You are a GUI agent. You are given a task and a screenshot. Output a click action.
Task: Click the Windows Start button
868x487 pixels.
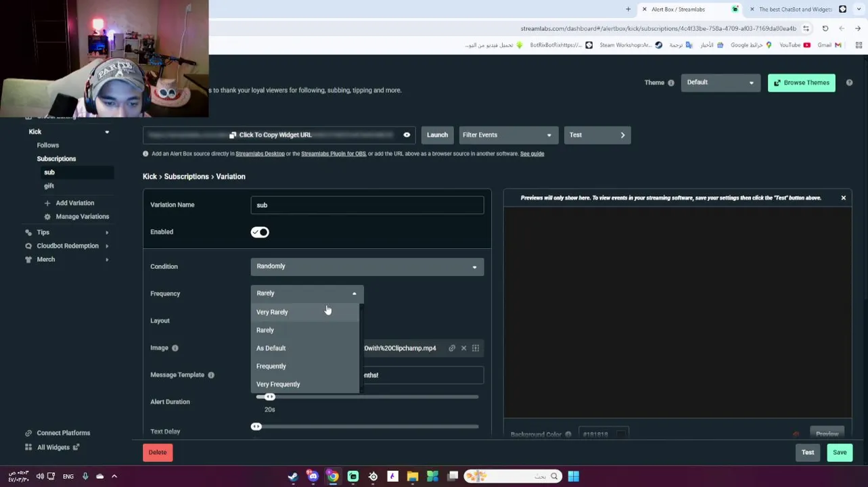point(574,477)
